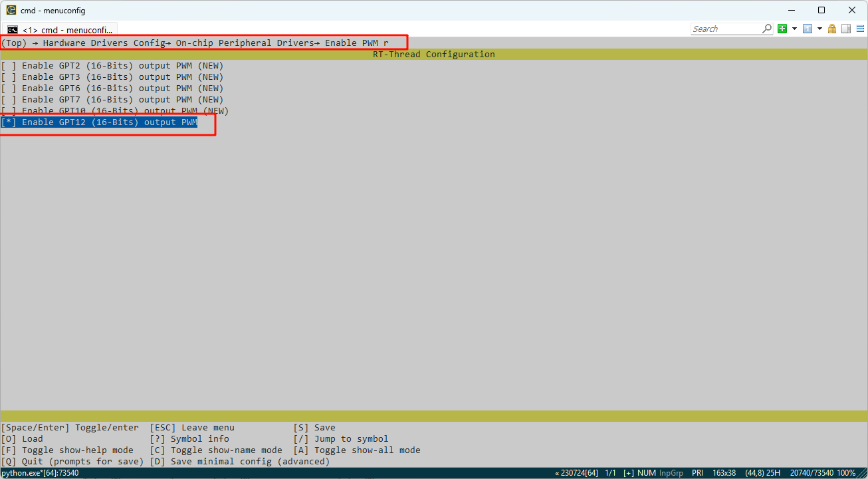
Task: Click '« 230724[64]' status bar entry
Action: [576, 473]
